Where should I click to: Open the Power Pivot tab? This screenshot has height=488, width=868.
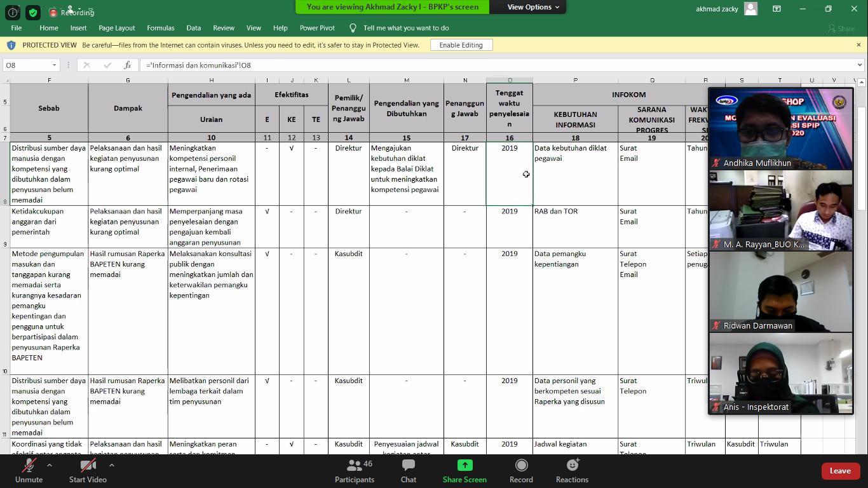point(317,28)
